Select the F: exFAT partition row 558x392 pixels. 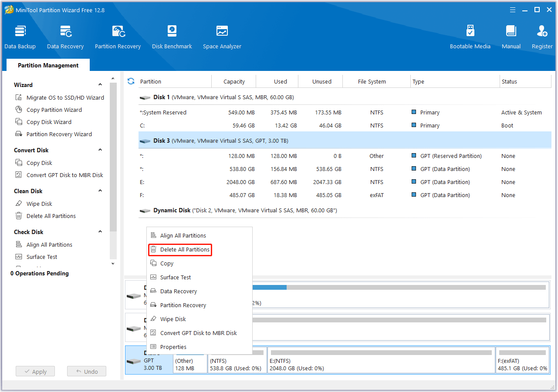(x=345, y=195)
